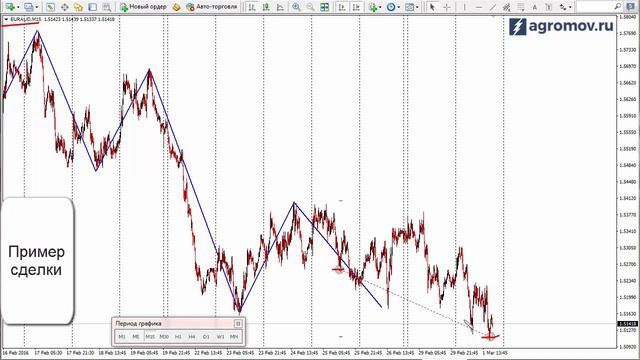This screenshot has height=360, width=640.
Task: Switch chart to candlestick mode
Action: point(266,7)
